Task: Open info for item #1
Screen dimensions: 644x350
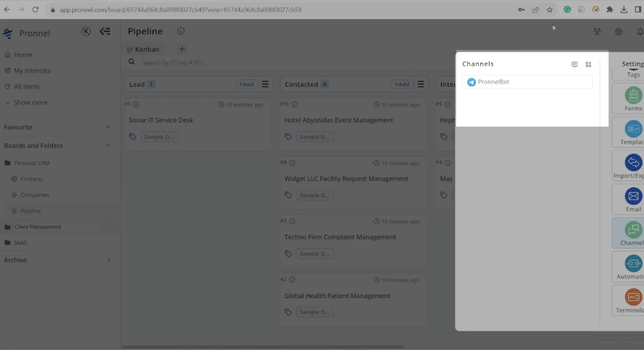Action: (136, 104)
